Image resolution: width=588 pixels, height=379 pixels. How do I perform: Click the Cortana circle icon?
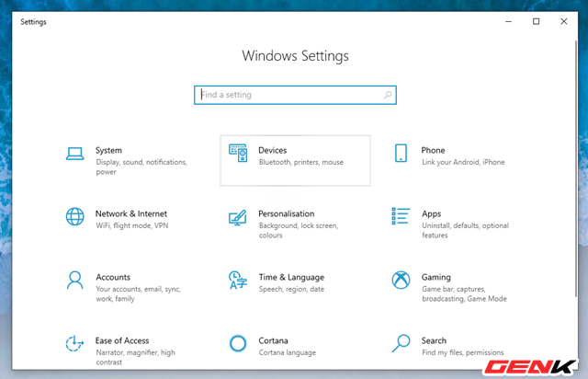(x=238, y=343)
